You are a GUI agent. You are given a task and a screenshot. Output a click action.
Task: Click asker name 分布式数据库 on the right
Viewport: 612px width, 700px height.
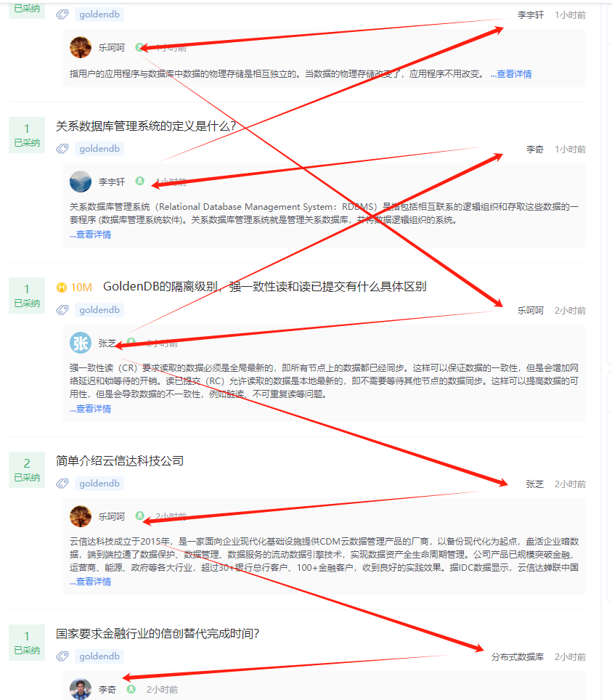click(x=518, y=657)
